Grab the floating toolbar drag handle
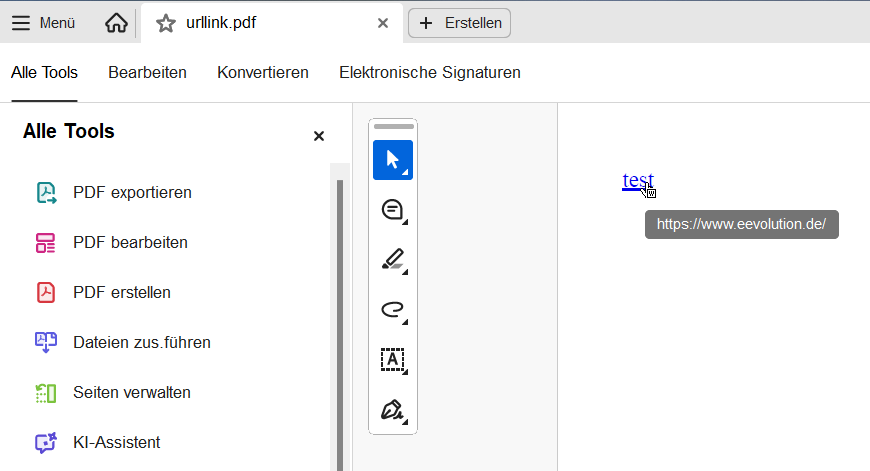This screenshot has height=471, width=870. pyautogui.click(x=393, y=127)
